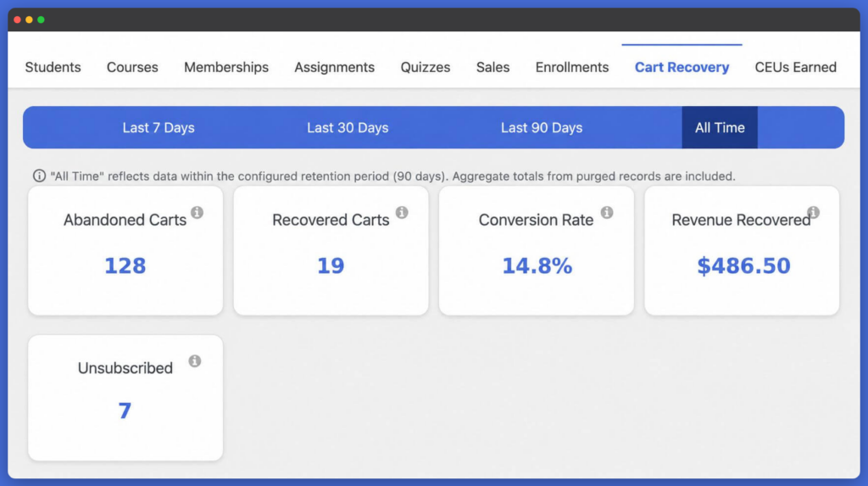Viewport: 868px width, 486px height.
Task: Choose the Last 90 Days range
Action: point(542,127)
